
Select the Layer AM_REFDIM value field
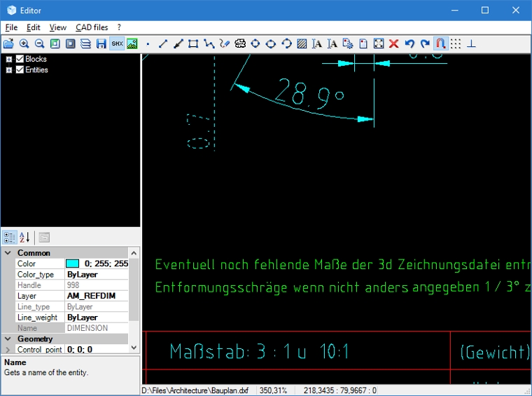pos(97,296)
